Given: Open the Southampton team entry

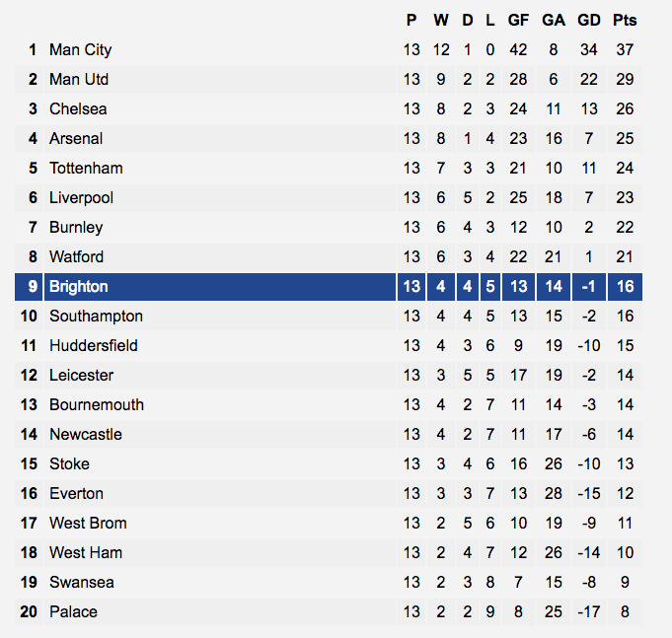Looking at the screenshot, I should point(96,316).
